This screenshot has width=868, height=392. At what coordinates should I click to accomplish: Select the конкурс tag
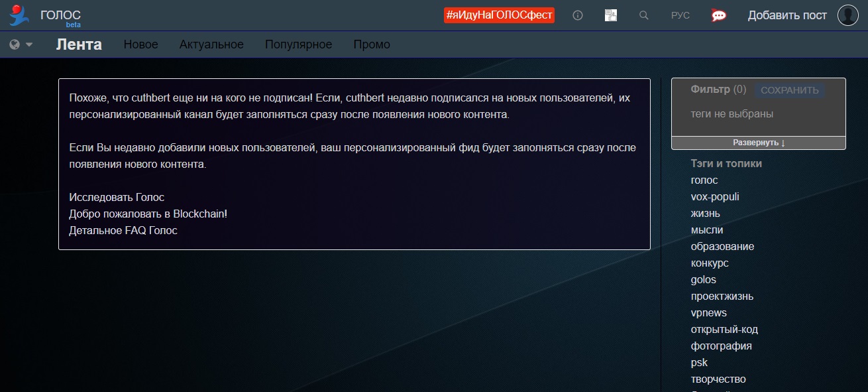point(710,263)
